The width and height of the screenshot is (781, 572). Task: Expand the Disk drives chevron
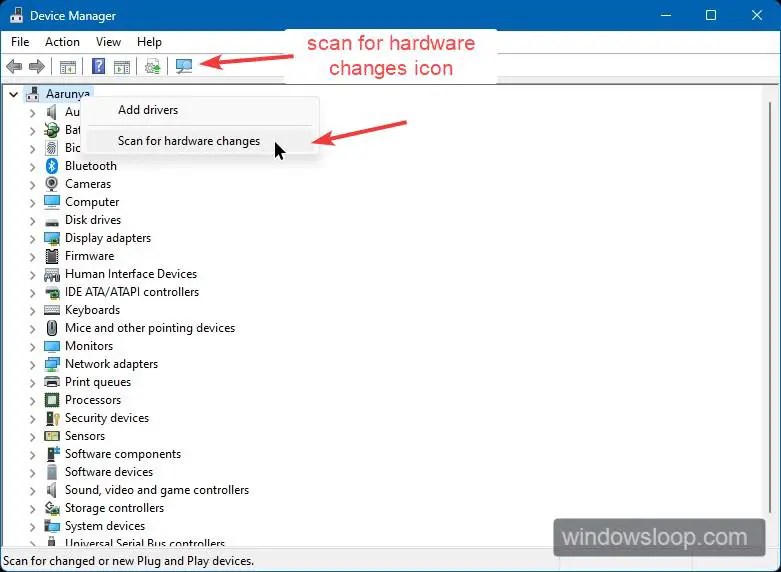(32, 220)
